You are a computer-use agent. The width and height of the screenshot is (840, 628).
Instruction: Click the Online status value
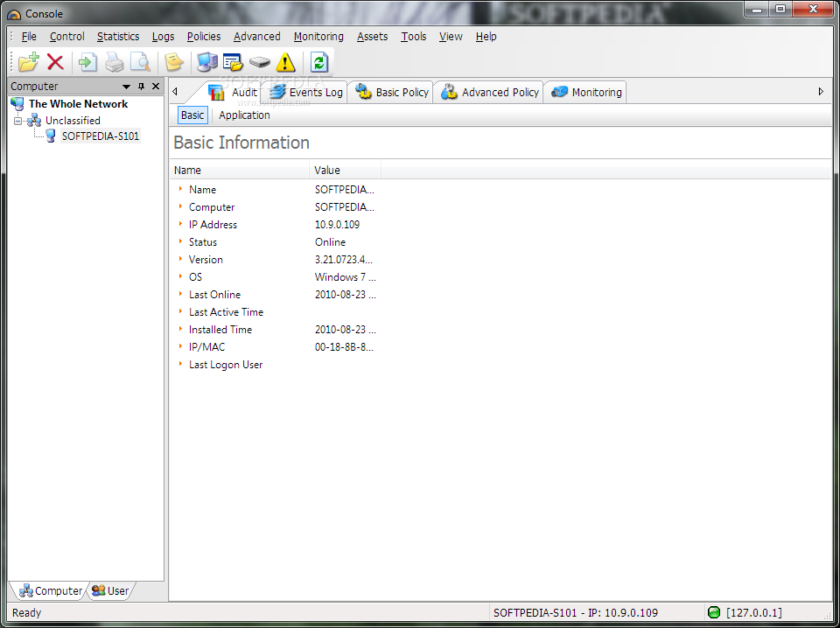click(x=330, y=242)
